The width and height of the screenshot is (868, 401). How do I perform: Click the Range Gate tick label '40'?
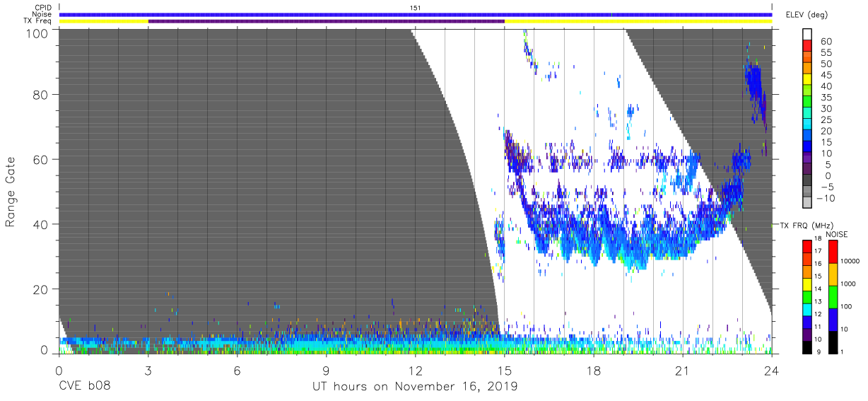tap(41, 224)
